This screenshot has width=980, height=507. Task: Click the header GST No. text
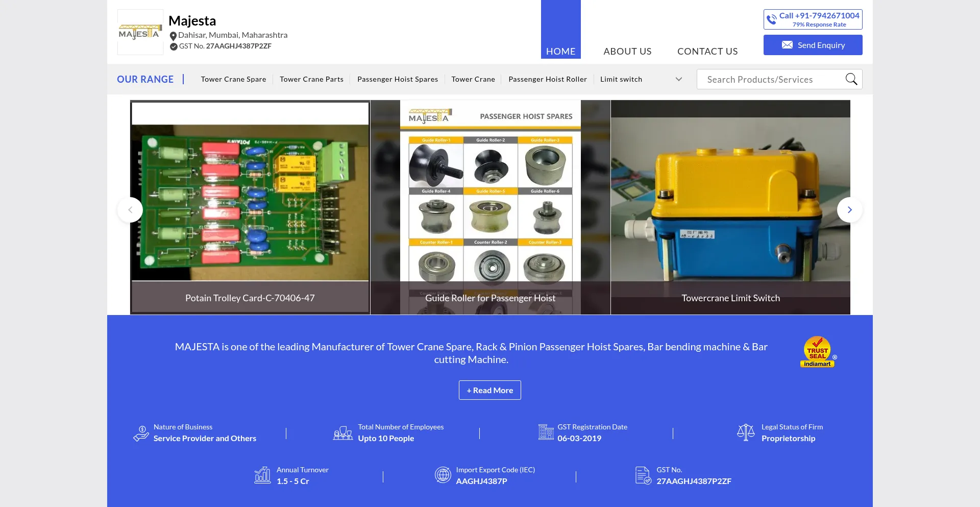click(225, 46)
